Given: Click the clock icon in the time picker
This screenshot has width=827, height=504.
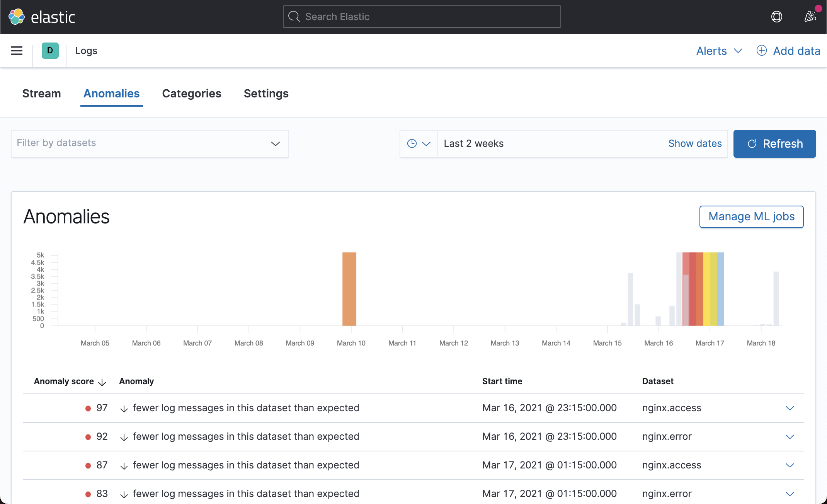Looking at the screenshot, I should (x=412, y=143).
